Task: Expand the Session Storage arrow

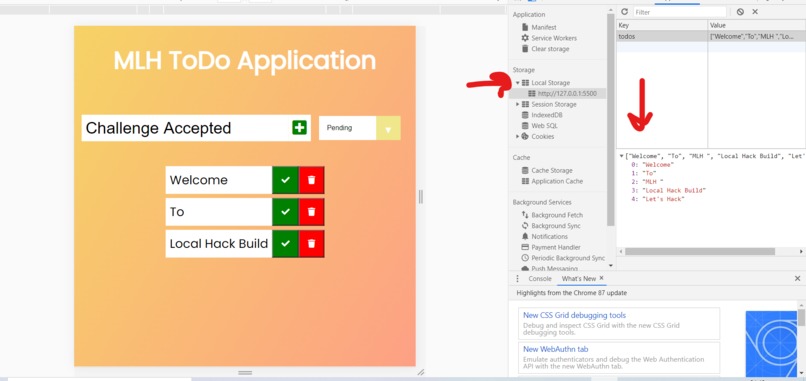Action: pos(518,104)
